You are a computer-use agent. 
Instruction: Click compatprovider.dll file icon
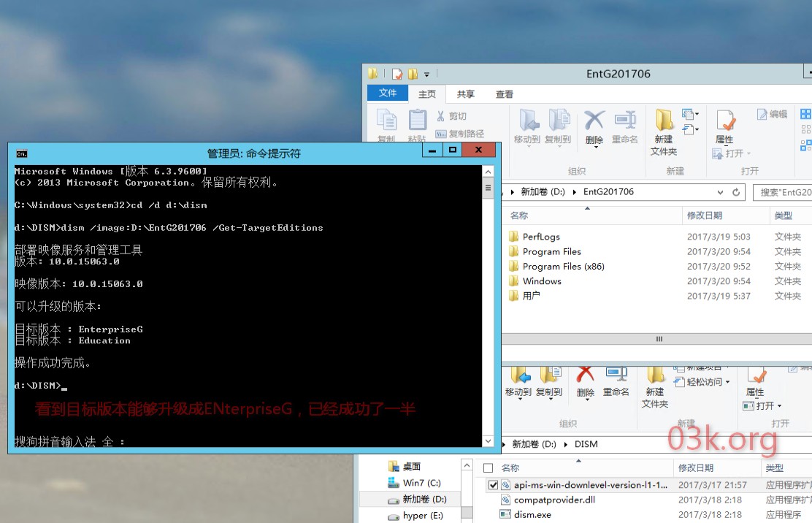505,500
